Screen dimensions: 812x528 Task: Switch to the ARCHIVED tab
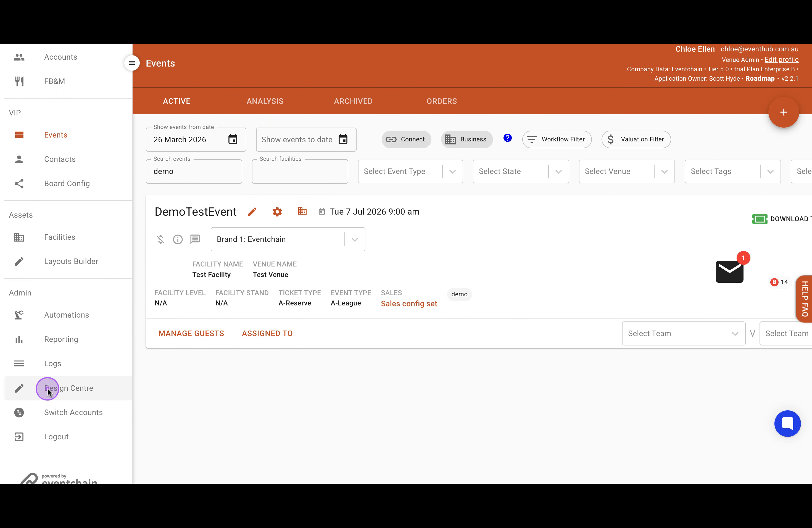[353, 101]
